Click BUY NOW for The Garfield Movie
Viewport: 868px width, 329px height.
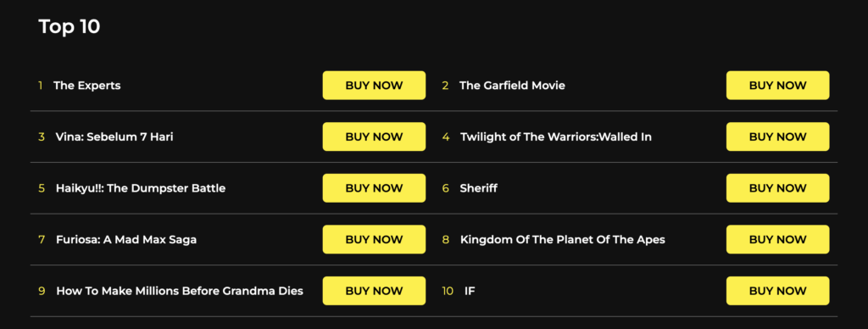778,86
